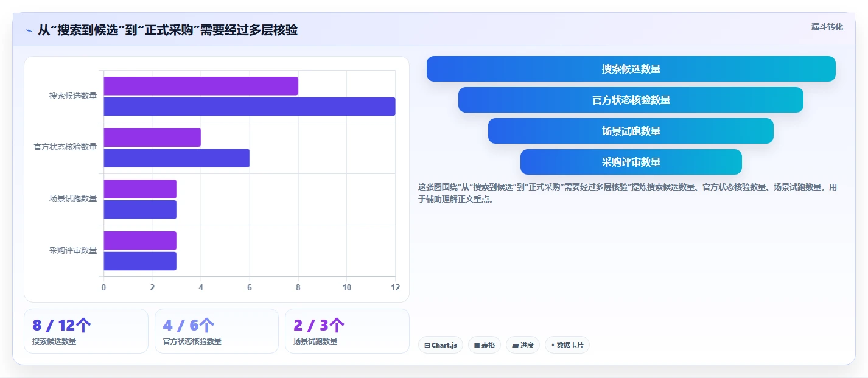The width and height of the screenshot is (868, 378).
Task: Click the 数据卡片 chip
Action: 567,345
